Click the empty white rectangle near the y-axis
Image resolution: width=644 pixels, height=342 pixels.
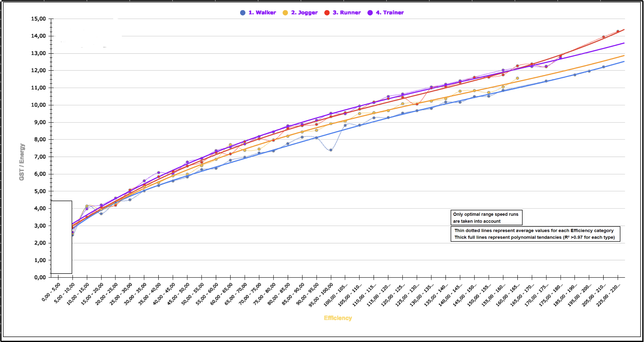(x=61, y=237)
